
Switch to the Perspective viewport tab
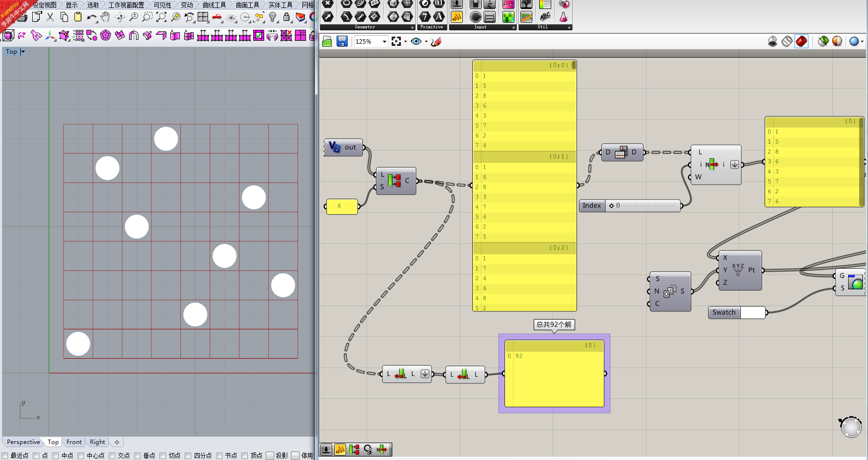[x=23, y=442]
